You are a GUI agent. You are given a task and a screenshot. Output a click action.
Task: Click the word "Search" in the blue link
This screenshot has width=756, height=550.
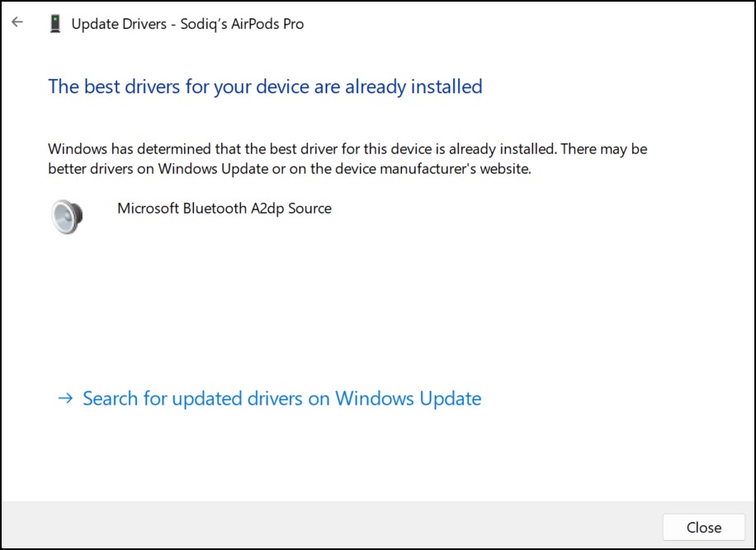coord(110,399)
